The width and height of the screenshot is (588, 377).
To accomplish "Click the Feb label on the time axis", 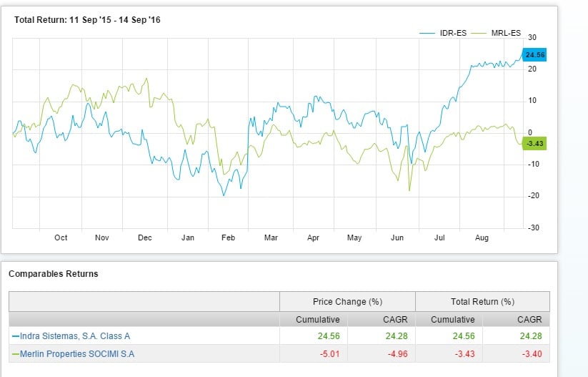I will click(229, 238).
